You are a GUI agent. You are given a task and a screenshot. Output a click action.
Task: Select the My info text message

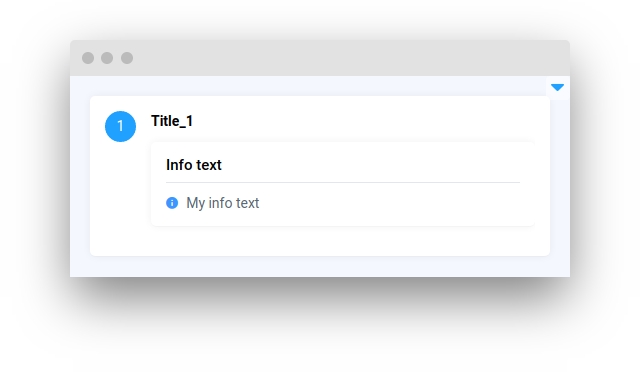222,203
